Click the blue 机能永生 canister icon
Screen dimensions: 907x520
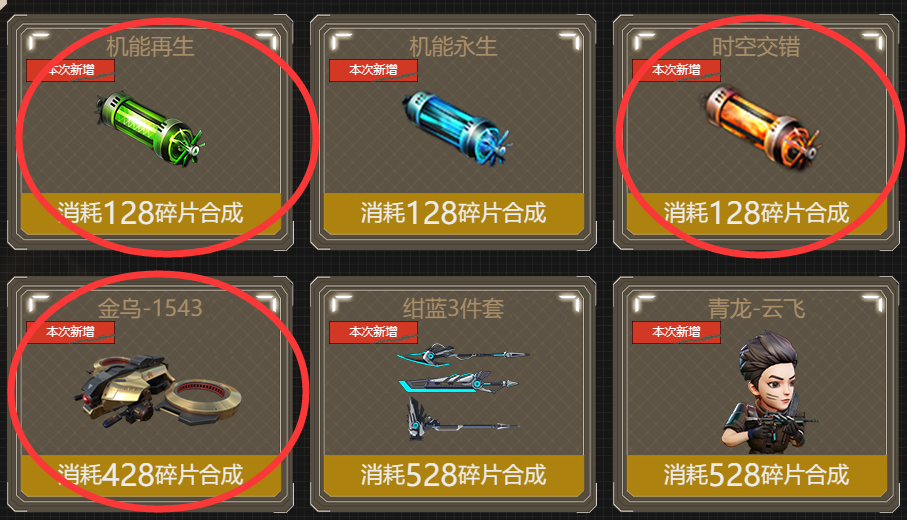coord(456,127)
